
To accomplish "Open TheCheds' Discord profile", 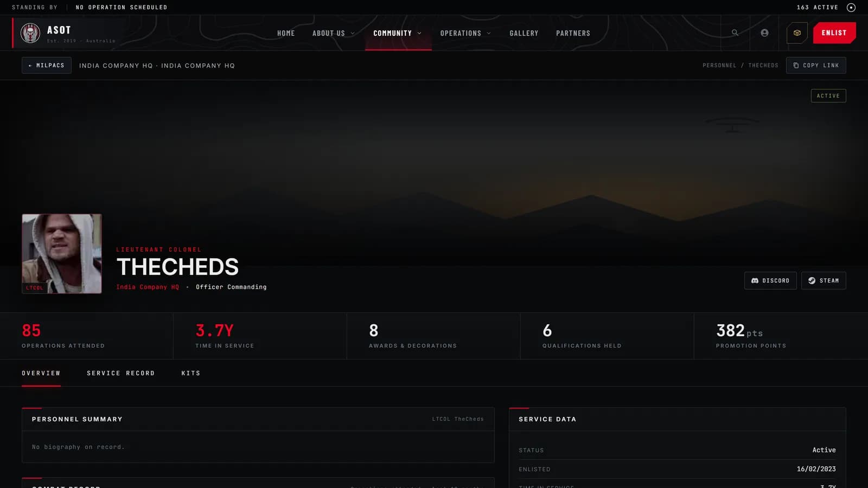I will coord(770,280).
